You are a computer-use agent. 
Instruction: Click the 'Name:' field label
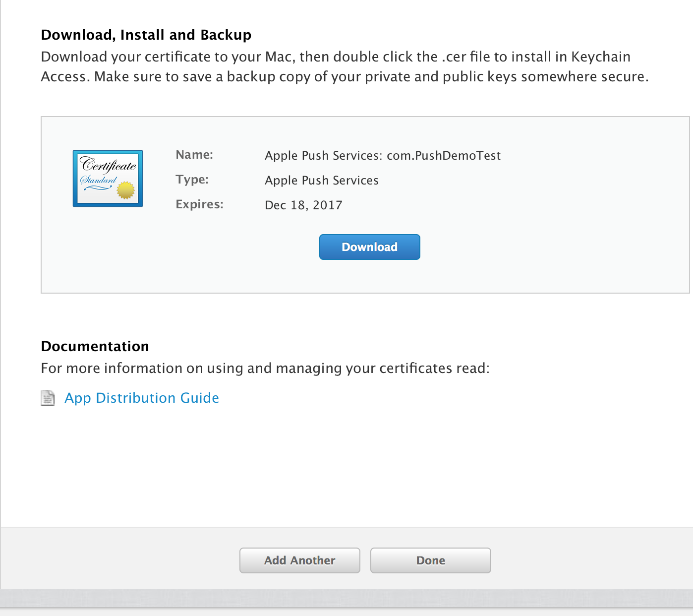(x=194, y=155)
